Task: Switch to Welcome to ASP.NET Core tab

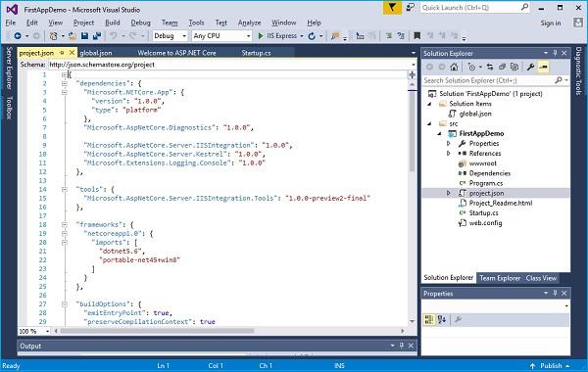Action: click(x=176, y=53)
